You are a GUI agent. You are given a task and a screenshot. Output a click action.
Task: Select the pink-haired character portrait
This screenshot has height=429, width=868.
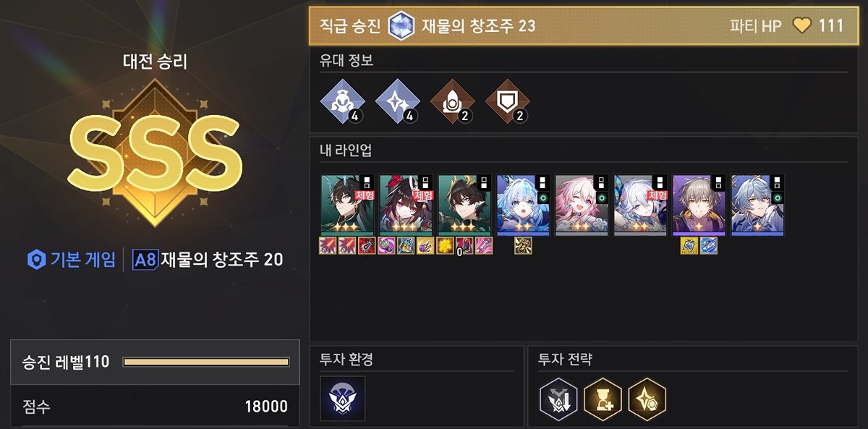(582, 205)
